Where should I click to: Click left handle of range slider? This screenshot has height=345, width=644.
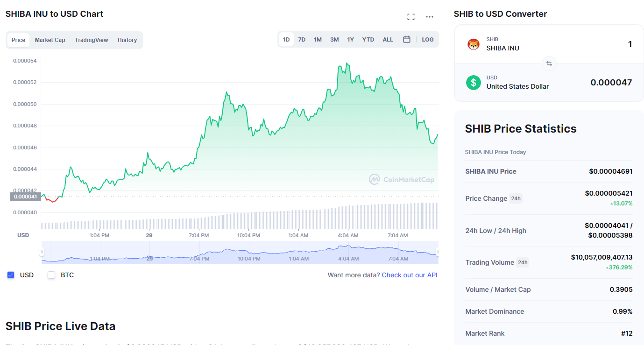pyautogui.click(x=42, y=253)
